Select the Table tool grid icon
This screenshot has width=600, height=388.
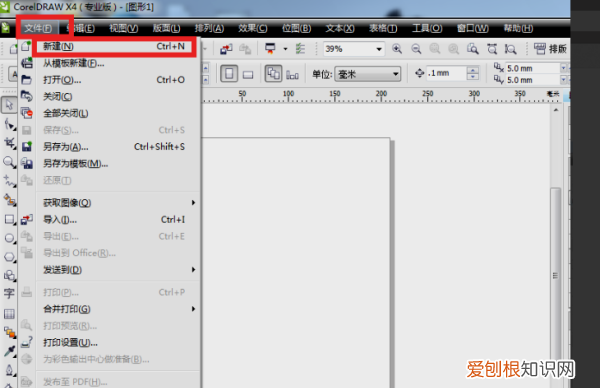point(9,314)
